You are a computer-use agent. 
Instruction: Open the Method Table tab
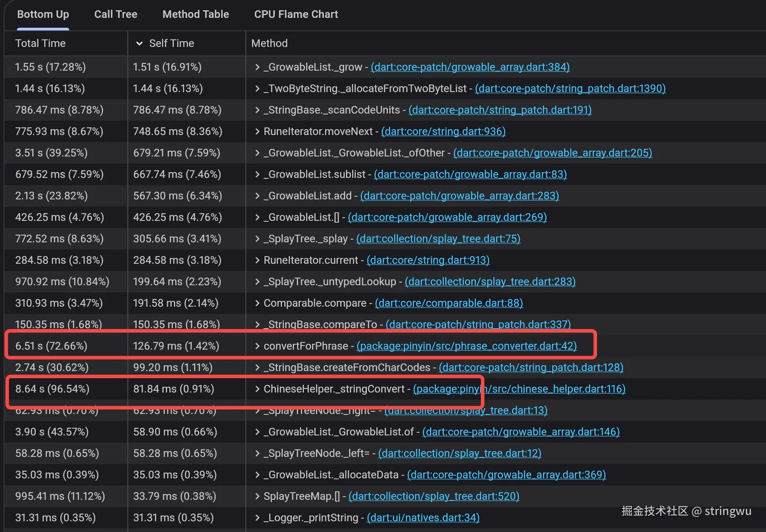[x=196, y=14]
